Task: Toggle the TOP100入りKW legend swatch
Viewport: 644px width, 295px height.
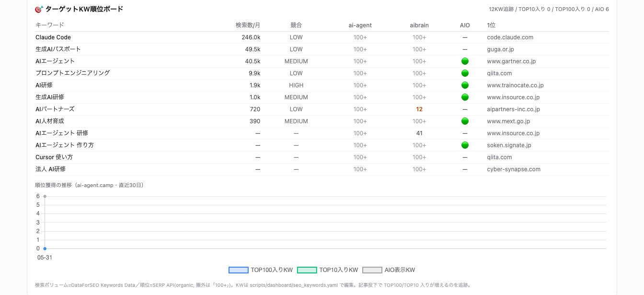Action: tap(239, 270)
